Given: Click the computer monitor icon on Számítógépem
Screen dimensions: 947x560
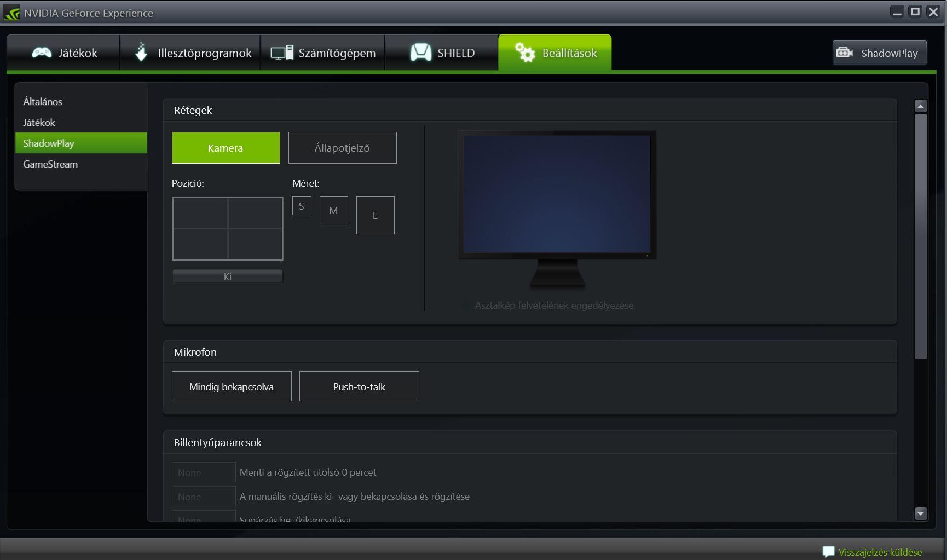Looking at the screenshot, I should 282,53.
